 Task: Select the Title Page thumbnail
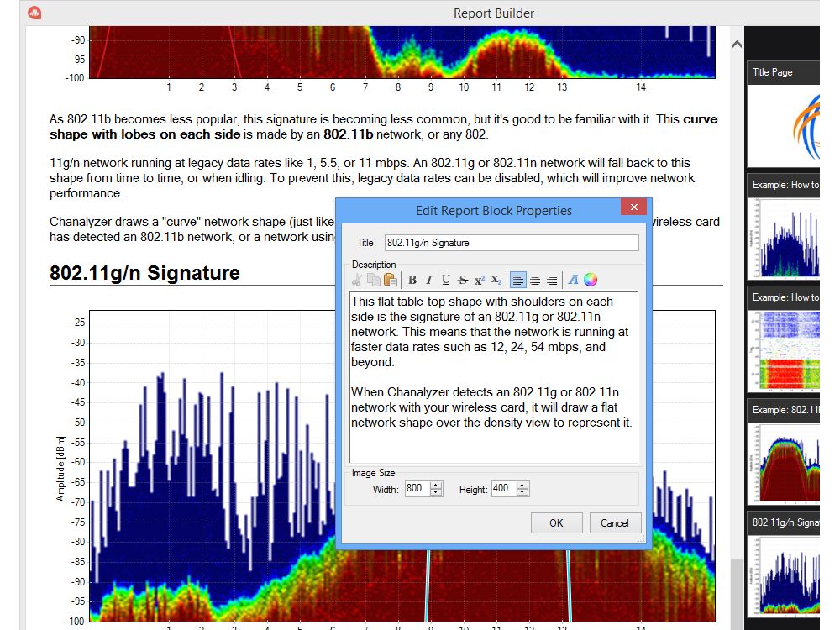pos(783,114)
